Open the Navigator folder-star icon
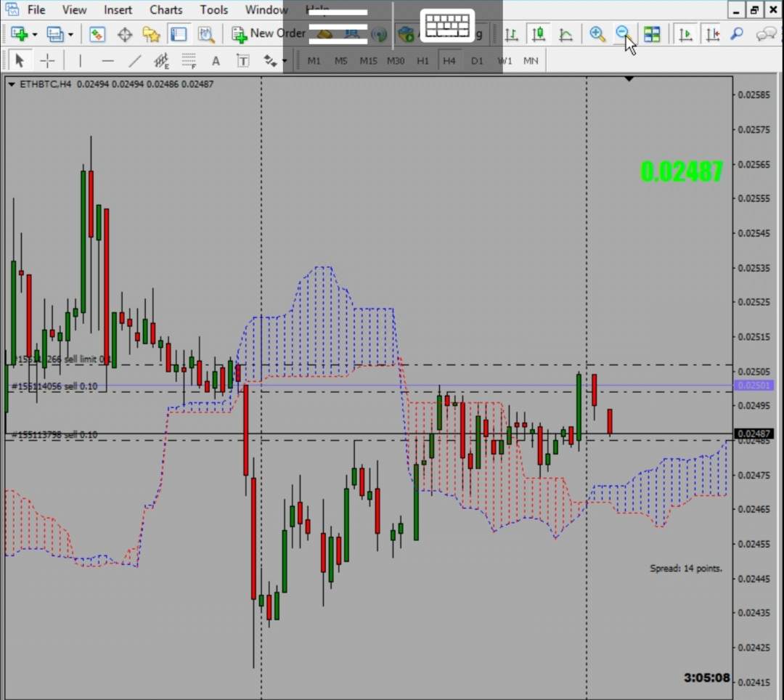This screenshot has width=784, height=700. 151,34
